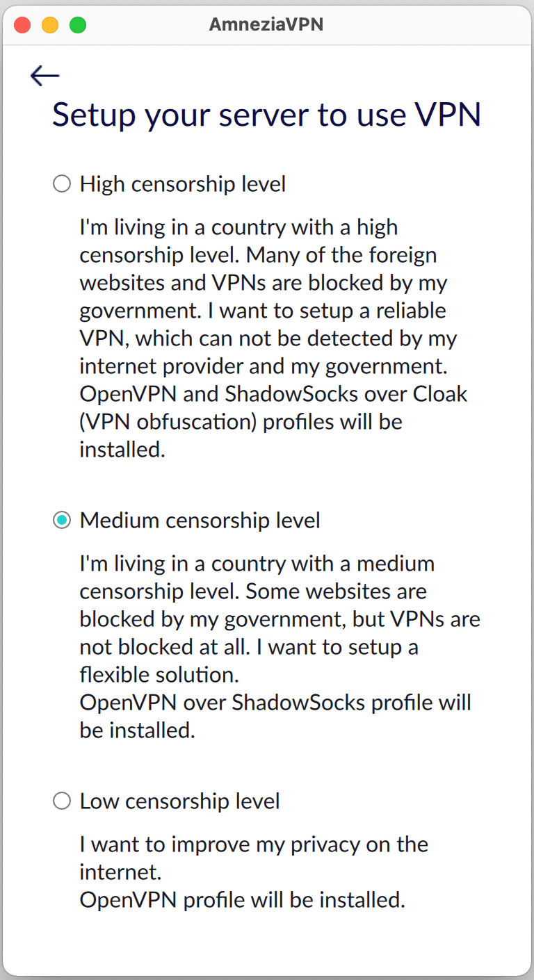The image size is (534, 980).
Task: Click the selected Medium censorship radio button
Action: (61, 519)
